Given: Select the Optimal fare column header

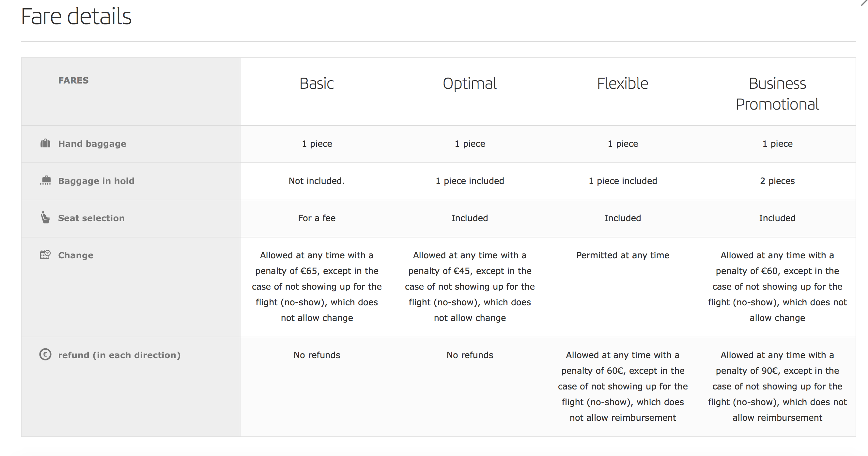Looking at the screenshot, I should 470,84.
